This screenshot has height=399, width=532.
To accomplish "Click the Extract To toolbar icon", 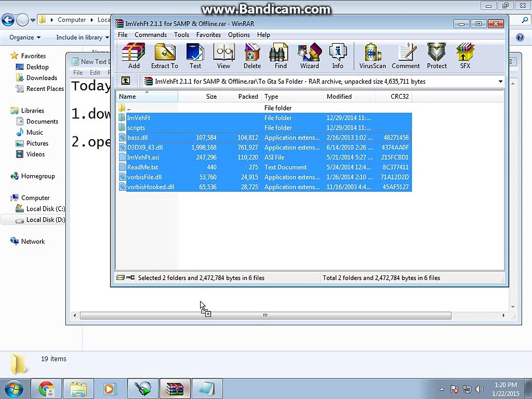I will 165,57.
